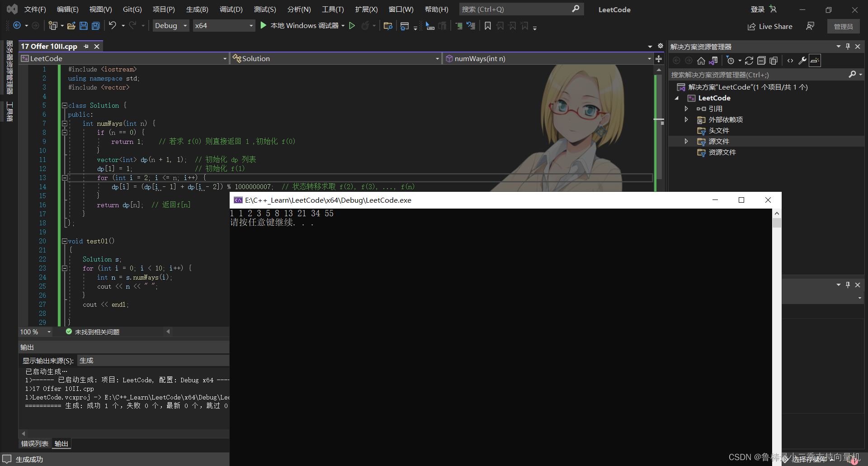
Task: Click the bookmark icon in the toolbar
Action: click(x=487, y=26)
